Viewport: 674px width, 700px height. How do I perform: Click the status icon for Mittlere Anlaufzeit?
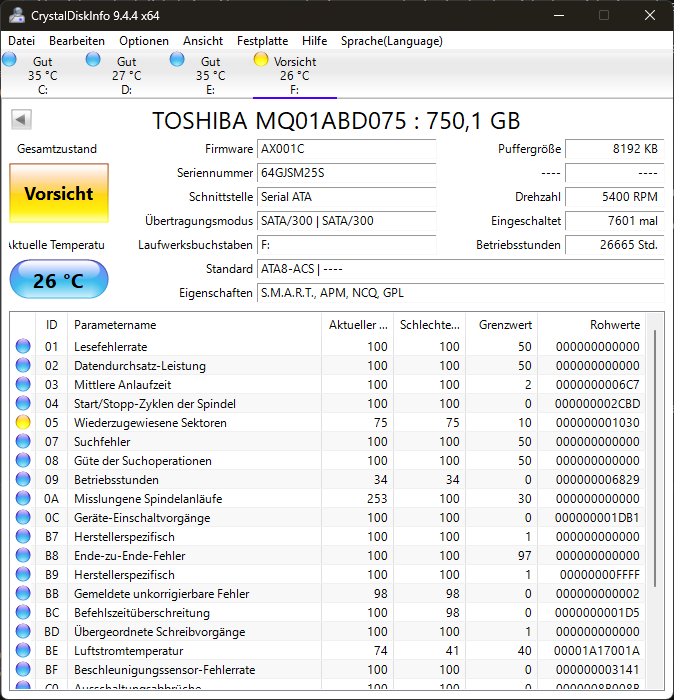[23, 384]
